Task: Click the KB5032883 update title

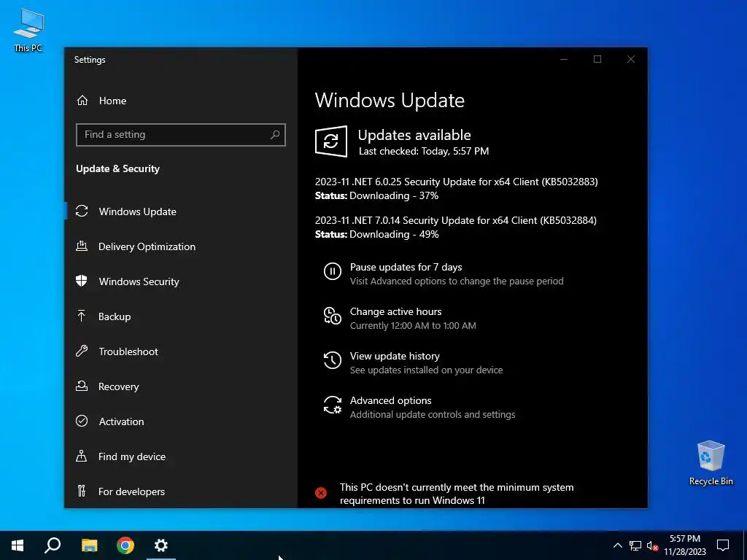Action: [456, 182]
